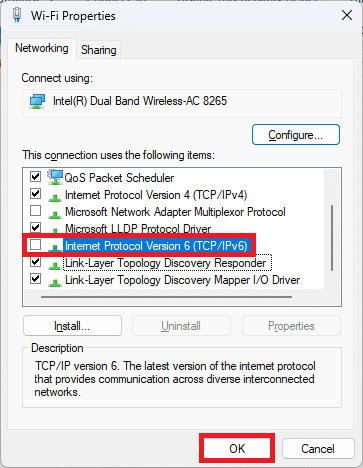
Task: Enable Microsoft Network Adapter Multiplexor Protocol checkbox
Action: tap(35, 211)
